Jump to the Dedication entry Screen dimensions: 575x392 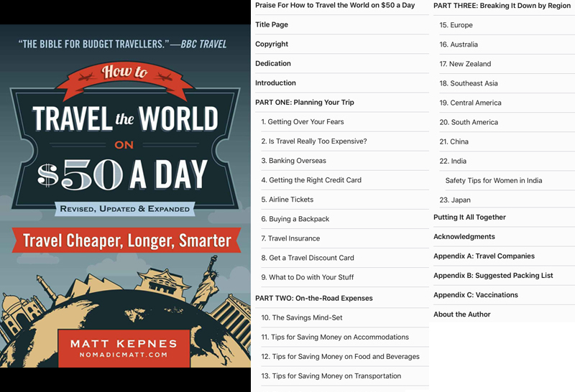342,63
